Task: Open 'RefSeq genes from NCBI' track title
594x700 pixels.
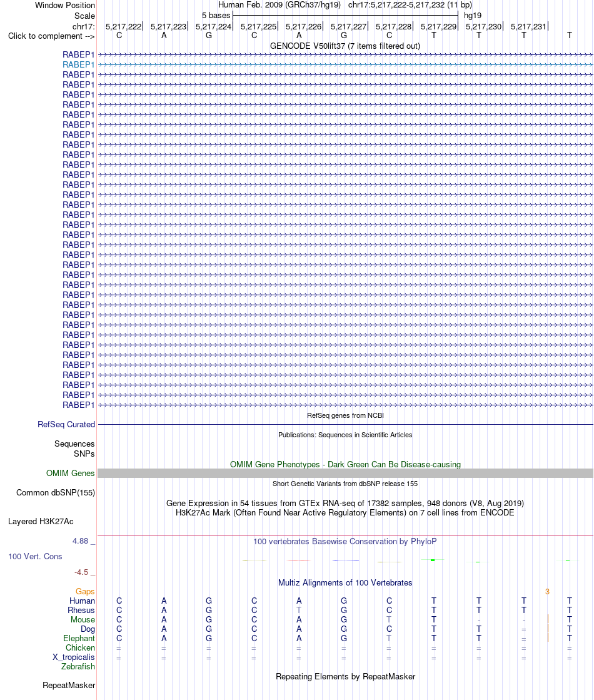Action: pos(345,415)
